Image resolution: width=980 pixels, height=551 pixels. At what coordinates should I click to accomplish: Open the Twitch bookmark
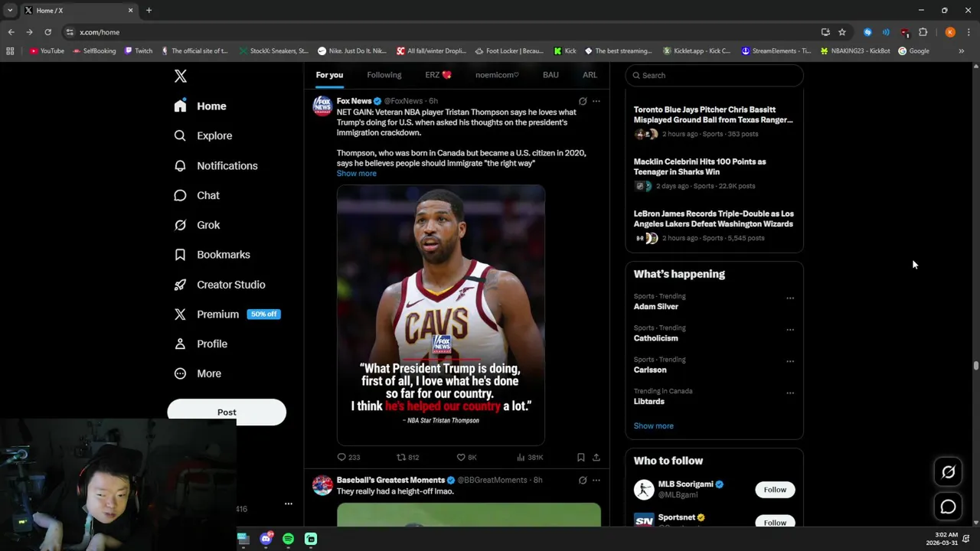(139, 51)
